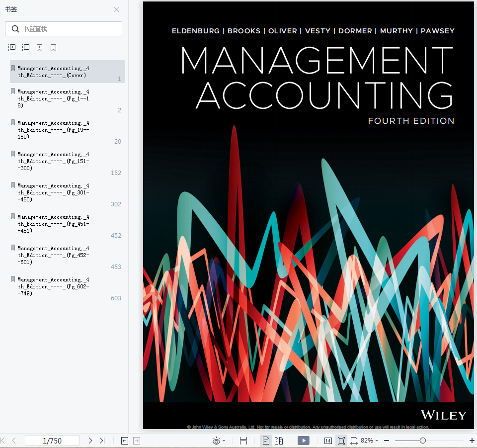Collapse all bookmarks in the panel
Viewport: 477px width, 448px height.
[x=26, y=47]
